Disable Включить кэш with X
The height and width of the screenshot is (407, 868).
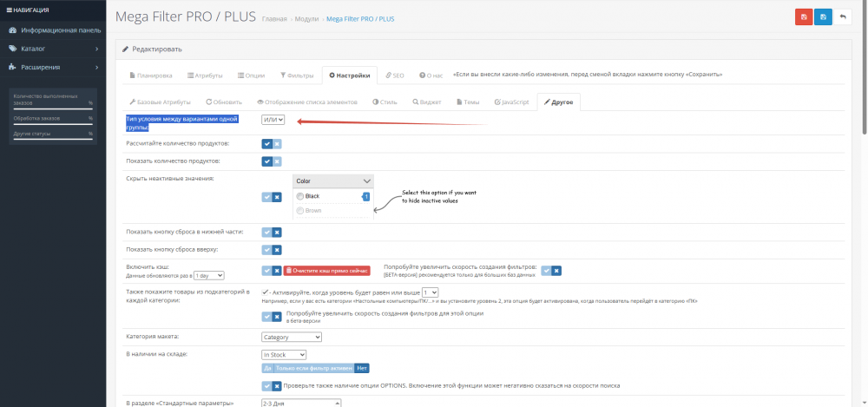[x=277, y=271]
